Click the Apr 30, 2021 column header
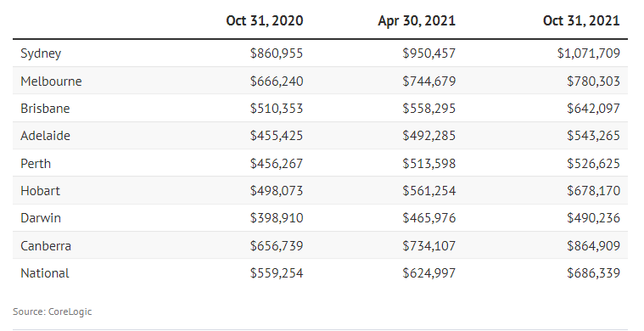 tap(417, 20)
